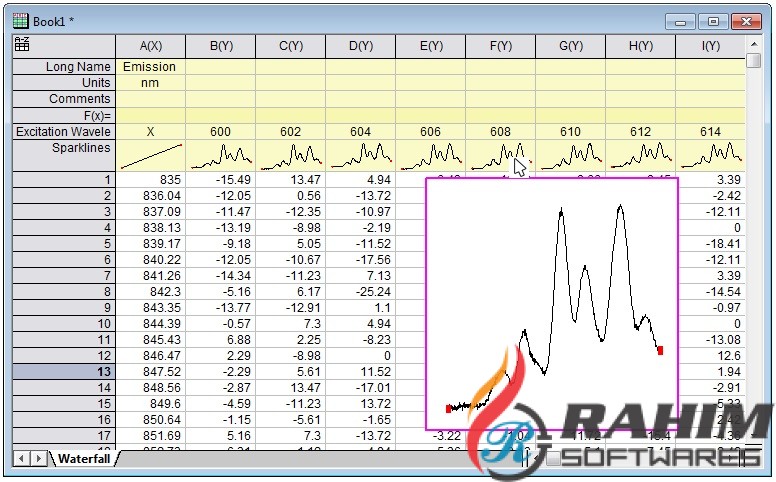
Task: Click the vertical scrollbar up arrow
Action: [754, 44]
